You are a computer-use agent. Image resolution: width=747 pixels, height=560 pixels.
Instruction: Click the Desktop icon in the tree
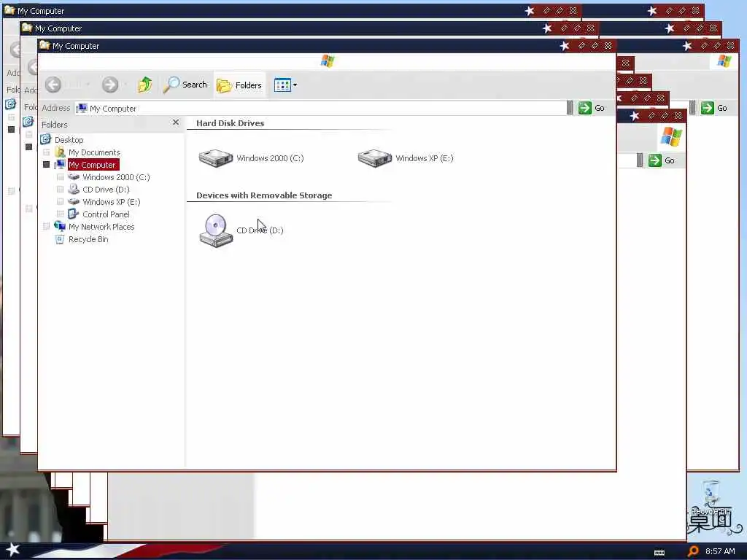(46, 139)
